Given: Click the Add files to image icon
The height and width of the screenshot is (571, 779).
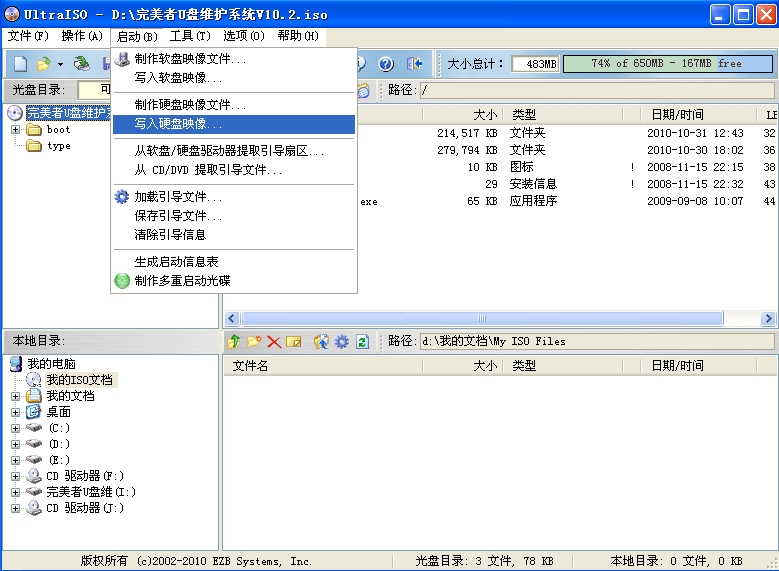Looking at the screenshot, I should tap(321, 341).
